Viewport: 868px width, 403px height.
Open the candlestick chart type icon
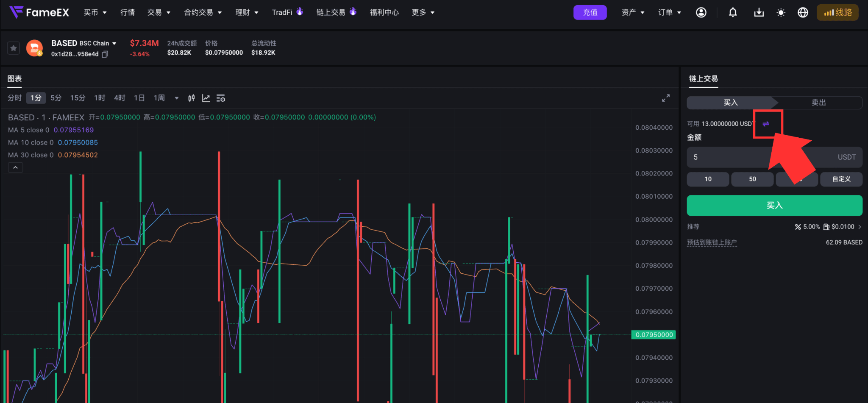(x=192, y=98)
